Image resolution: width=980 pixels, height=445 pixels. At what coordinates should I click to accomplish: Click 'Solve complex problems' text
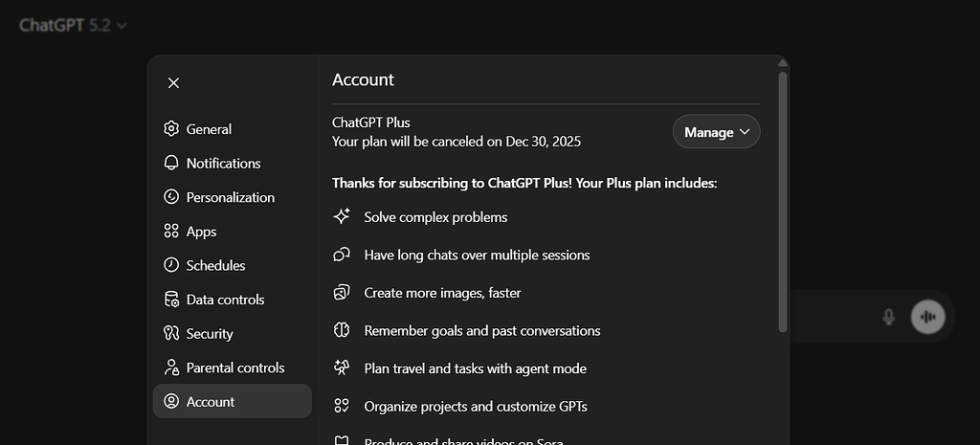(x=435, y=217)
